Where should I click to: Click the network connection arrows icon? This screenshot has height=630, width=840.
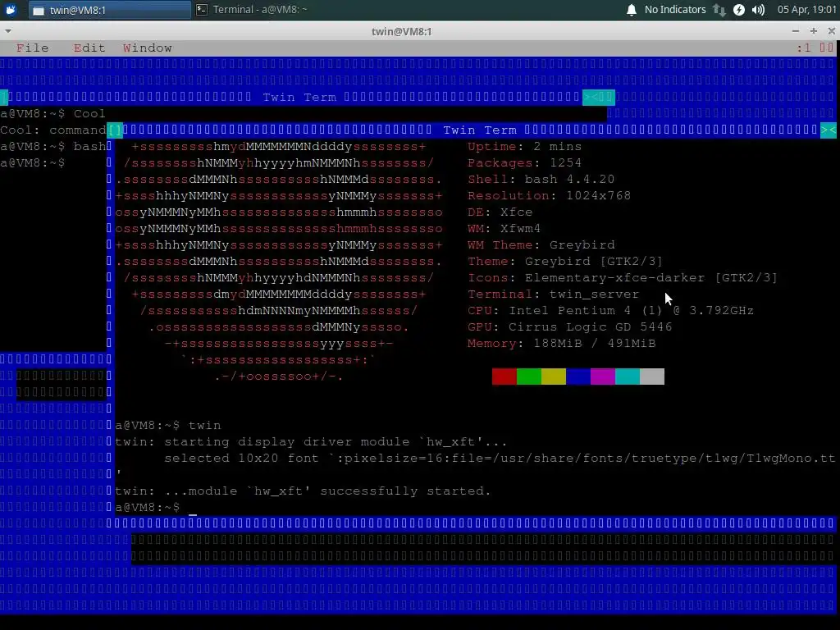pos(719,10)
